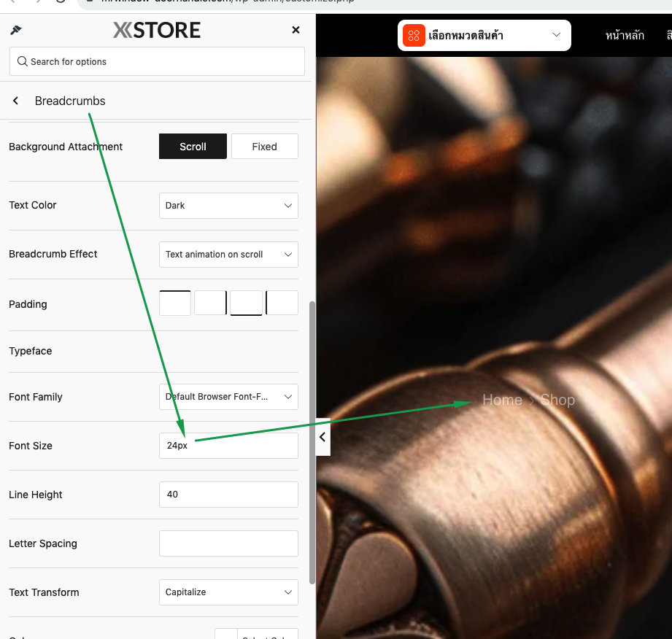Open the Thai category selector dropdown
This screenshot has width=672, height=639.
coord(484,35)
